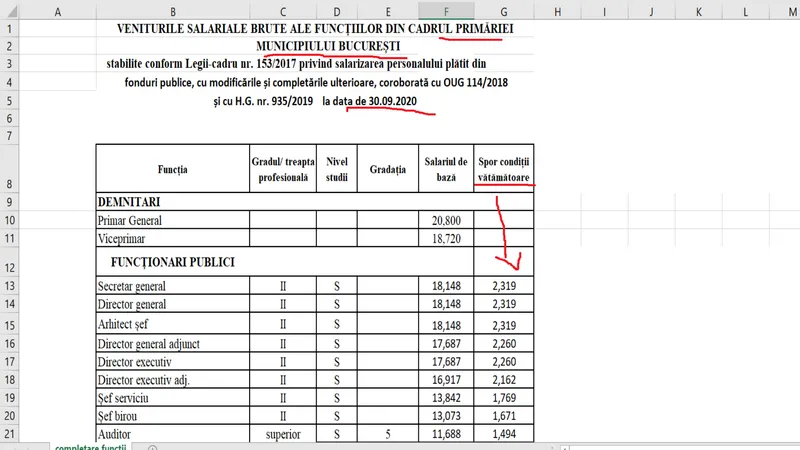Screen dimensions: 800x450
Task: Select the 'FUNCȚIONARI PUBLICI' section cell
Action: tap(172, 264)
